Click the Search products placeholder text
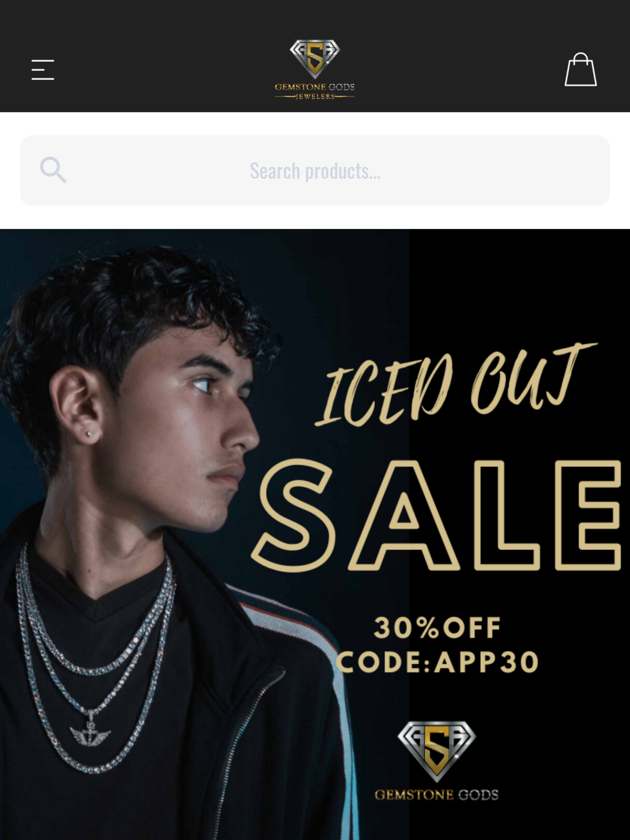630x840 pixels. click(x=315, y=171)
